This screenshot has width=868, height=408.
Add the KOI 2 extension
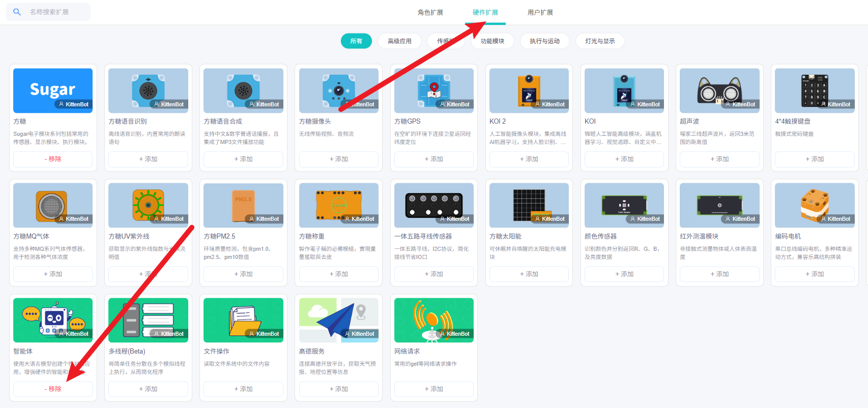529,159
